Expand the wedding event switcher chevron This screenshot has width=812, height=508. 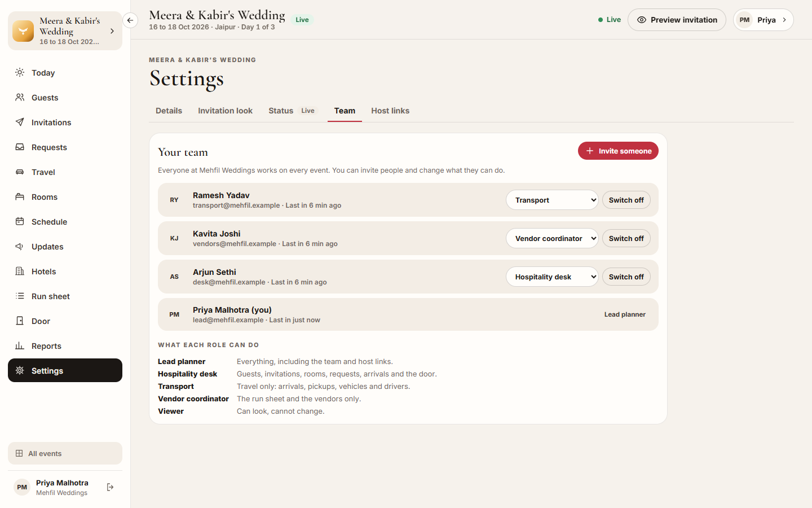pyautogui.click(x=112, y=31)
